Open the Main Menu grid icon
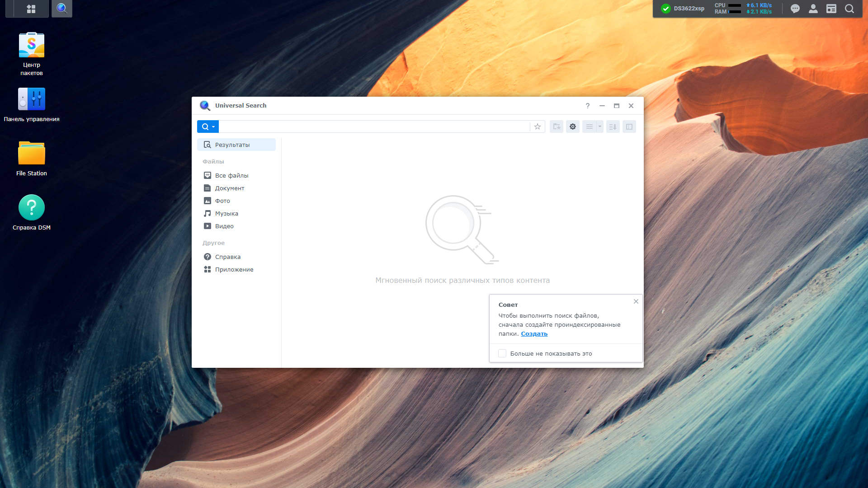This screenshot has height=488, width=868. tap(31, 9)
